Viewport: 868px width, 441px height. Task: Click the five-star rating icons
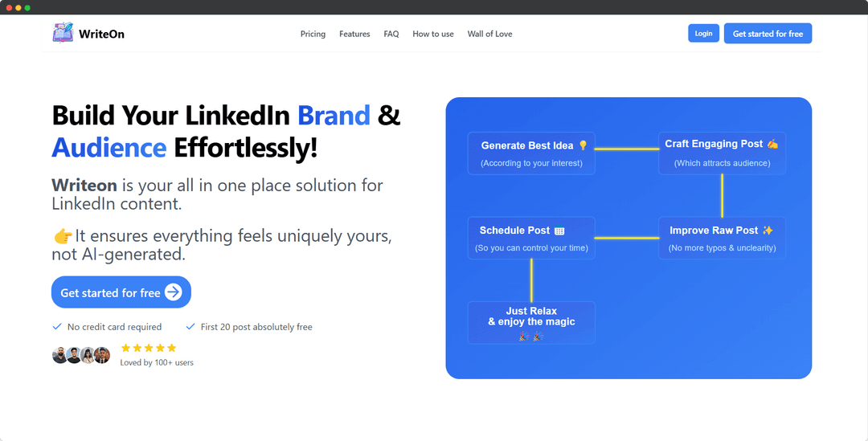149,348
